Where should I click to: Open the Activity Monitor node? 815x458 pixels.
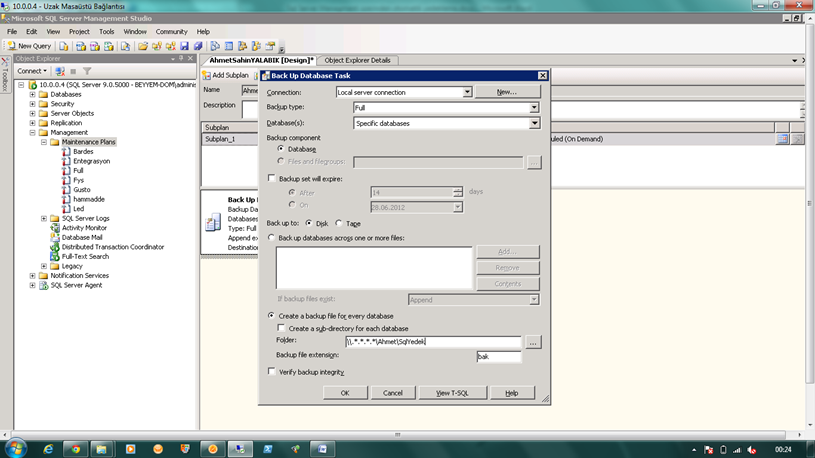tap(84, 228)
